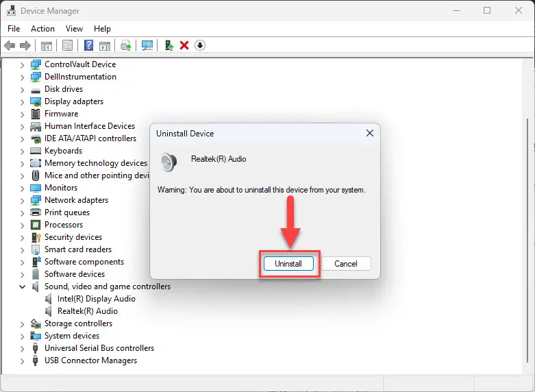Expand the Network adapters chevron
535x392 pixels.
[x=22, y=200]
